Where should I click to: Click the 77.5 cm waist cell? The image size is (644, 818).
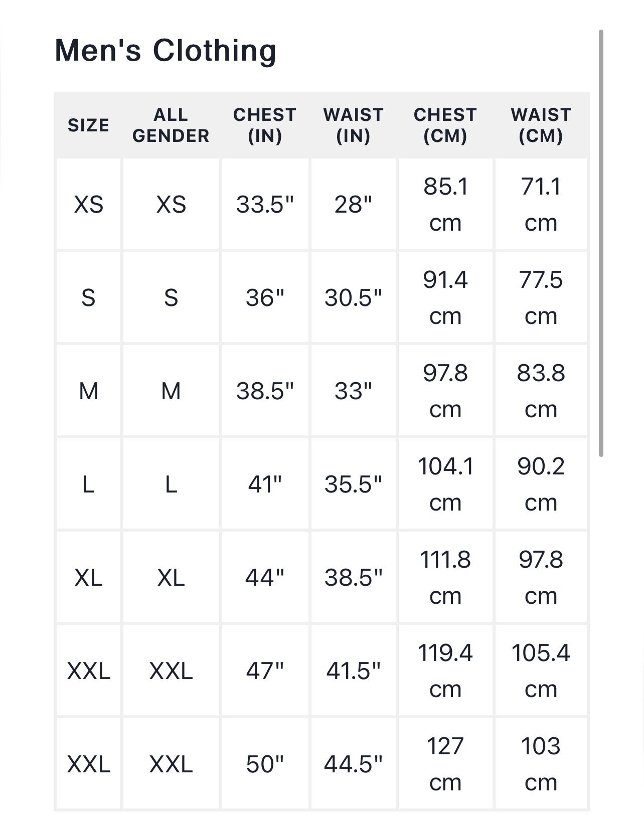click(x=541, y=298)
